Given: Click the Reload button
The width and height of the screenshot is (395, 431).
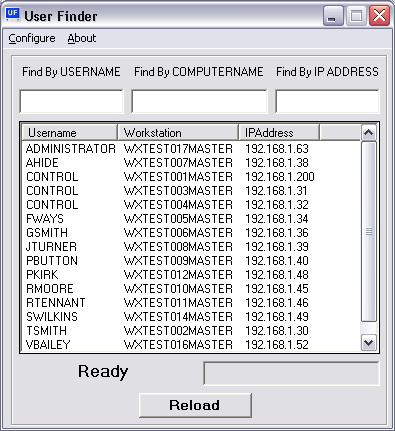Looking at the screenshot, I should click(195, 405).
